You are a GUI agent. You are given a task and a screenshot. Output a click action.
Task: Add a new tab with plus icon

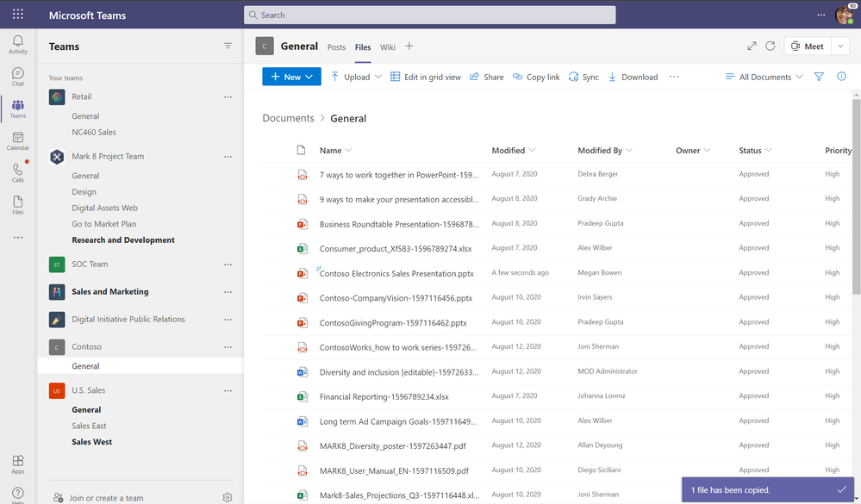pyautogui.click(x=409, y=47)
